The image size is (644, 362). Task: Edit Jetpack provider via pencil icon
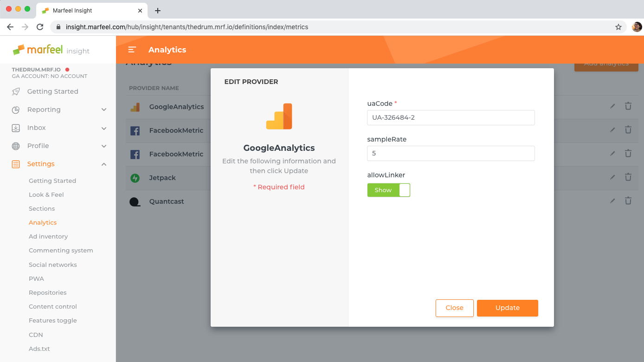tap(612, 177)
